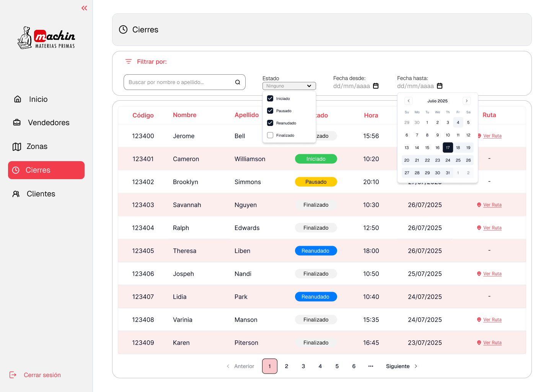The height and width of the screenshot is (392, 551).
Task: Click the search by name input field
Action: pyautogui.click(x=180, y=82)
